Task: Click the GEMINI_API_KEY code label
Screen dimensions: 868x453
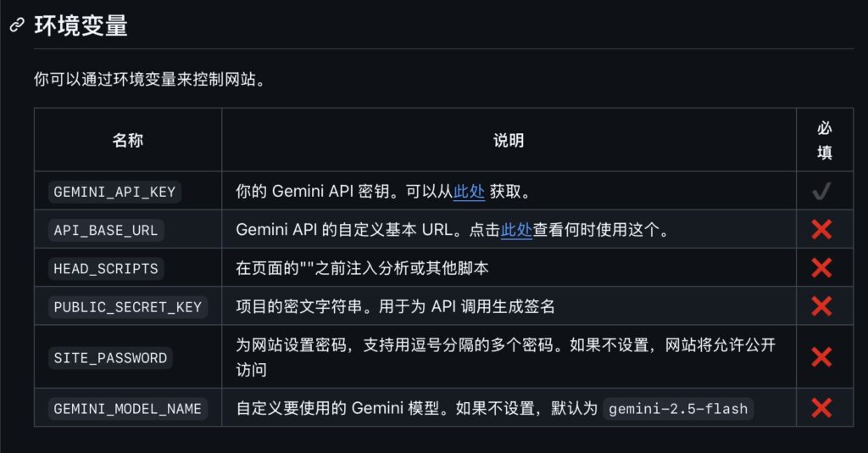Action: 114,192
